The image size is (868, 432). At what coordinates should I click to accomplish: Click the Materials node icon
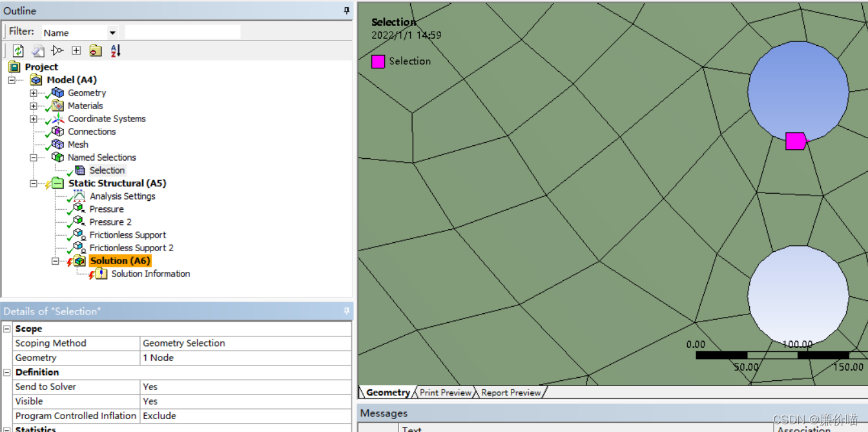point(57,106)
